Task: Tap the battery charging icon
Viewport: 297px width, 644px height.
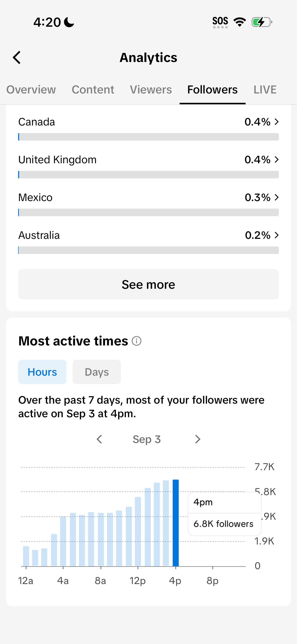Action: [262, 22]
